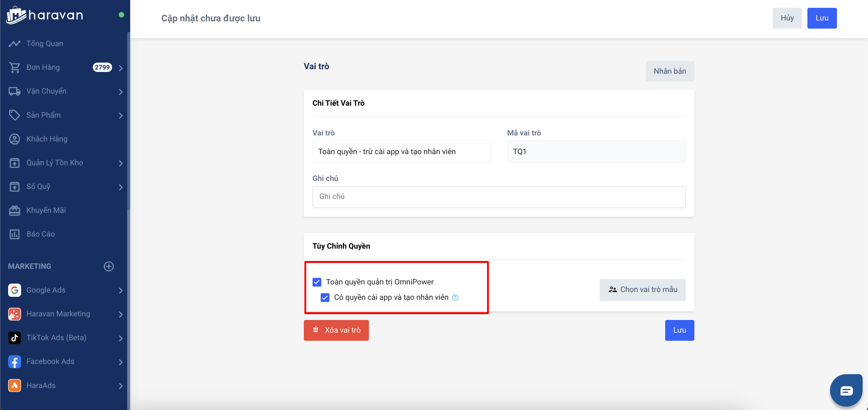The image size is (868, 410).
Task: Click the green status dot indicator
Action: tap(122, 15)
